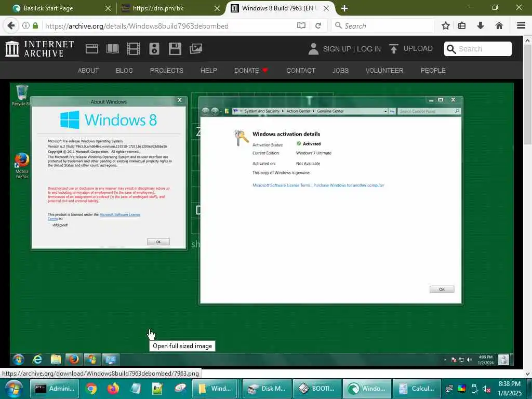Click the user avatar icon beside Sign Up

313,49
